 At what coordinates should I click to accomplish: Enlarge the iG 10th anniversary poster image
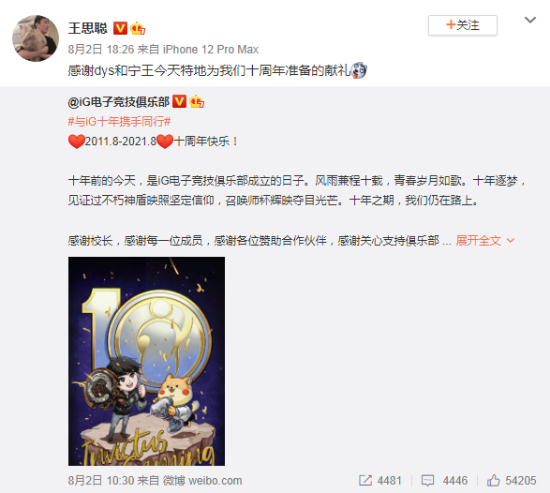tap(147, 361)
